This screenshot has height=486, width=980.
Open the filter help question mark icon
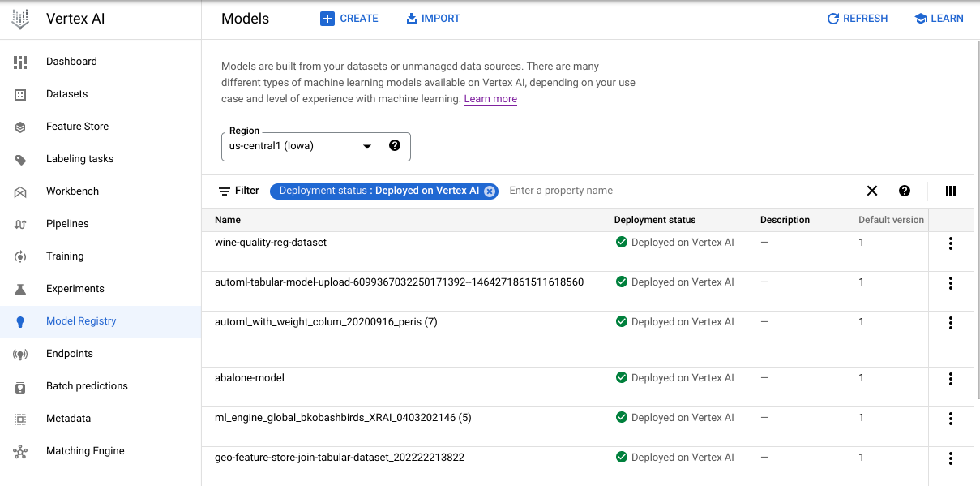[905, 191]
